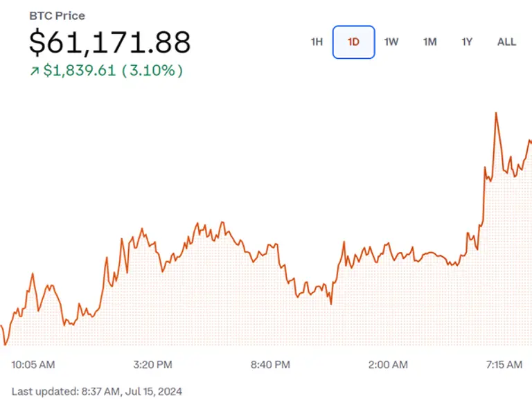The height and width of the screenshot is (405, 532).
Task: Click the $61,171.88 price value
Action: (x=109, y=43)
